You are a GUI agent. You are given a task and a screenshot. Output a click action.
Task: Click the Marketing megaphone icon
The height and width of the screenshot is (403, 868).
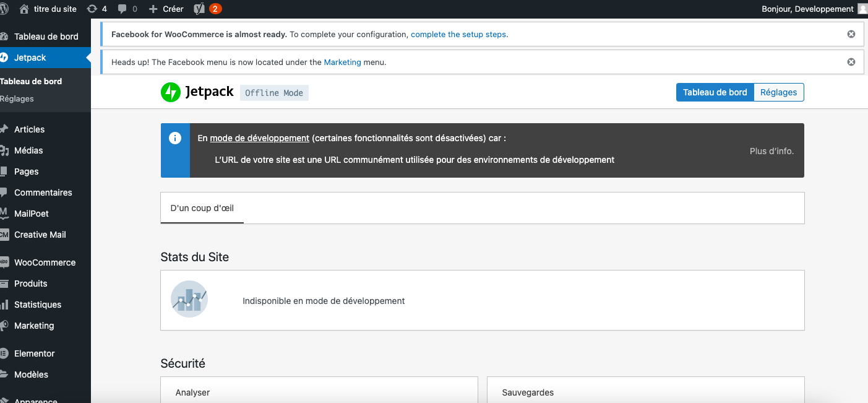tap(4, 326)
